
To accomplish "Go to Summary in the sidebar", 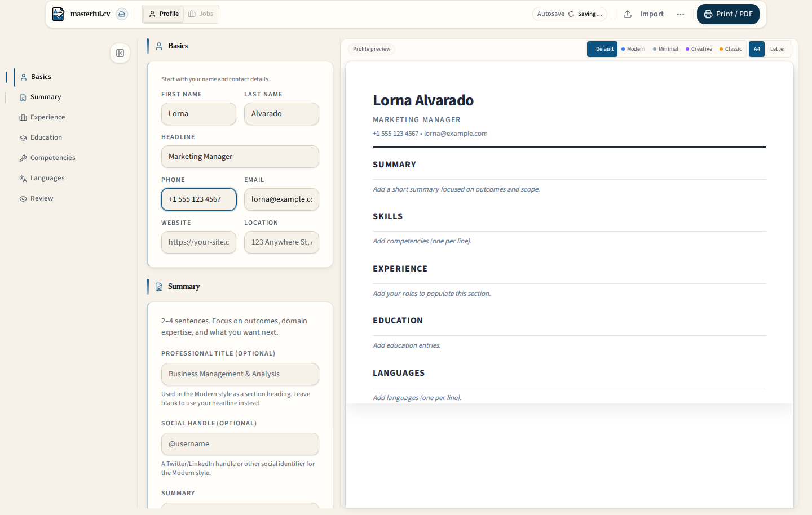I will [x=46, y=97].
